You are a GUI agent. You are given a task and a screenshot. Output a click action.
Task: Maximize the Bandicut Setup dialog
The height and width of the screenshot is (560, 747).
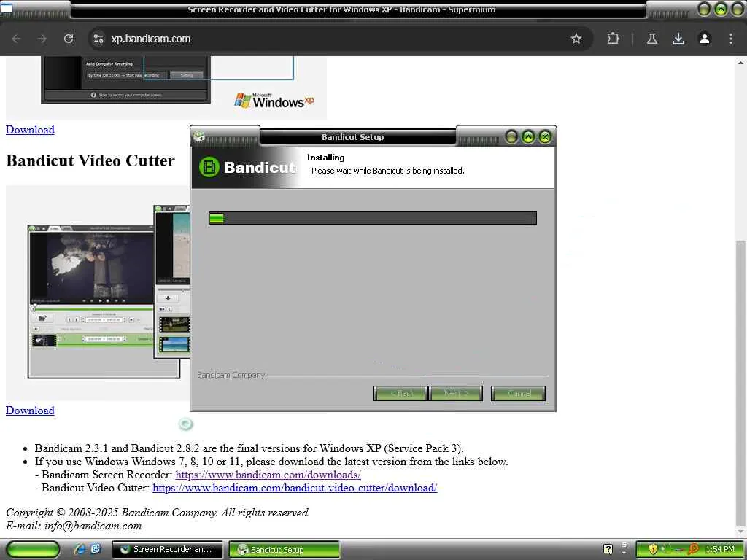(528, 137)
